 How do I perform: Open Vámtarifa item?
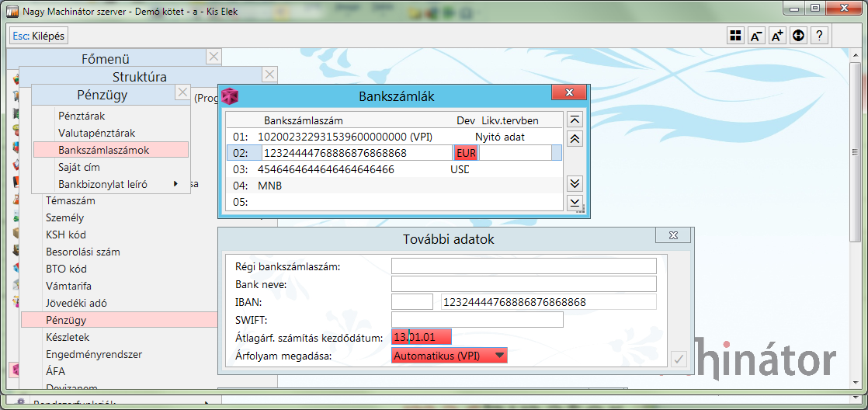coord(68,287)
